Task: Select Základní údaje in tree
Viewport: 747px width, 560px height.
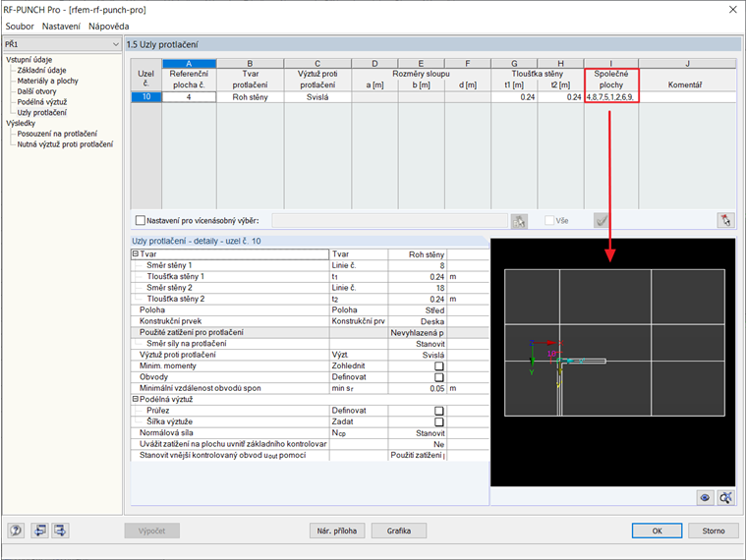Action: (x=42, y=70)
